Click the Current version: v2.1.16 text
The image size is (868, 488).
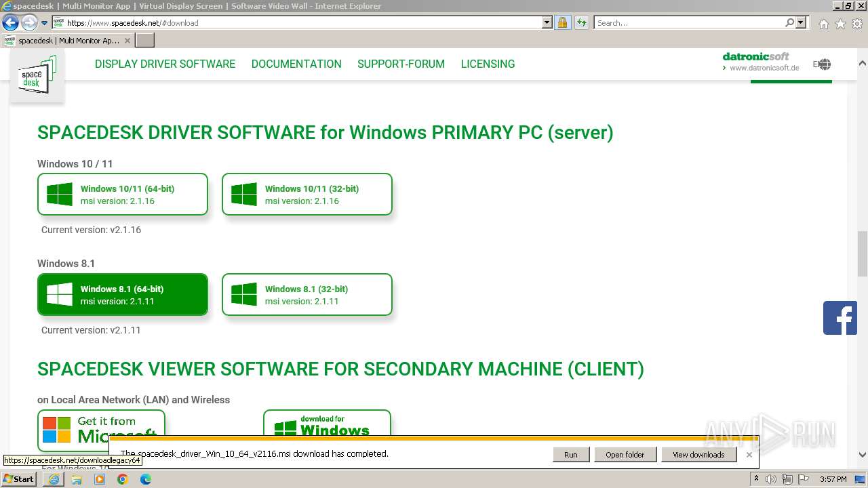click(x=91, y=230)
